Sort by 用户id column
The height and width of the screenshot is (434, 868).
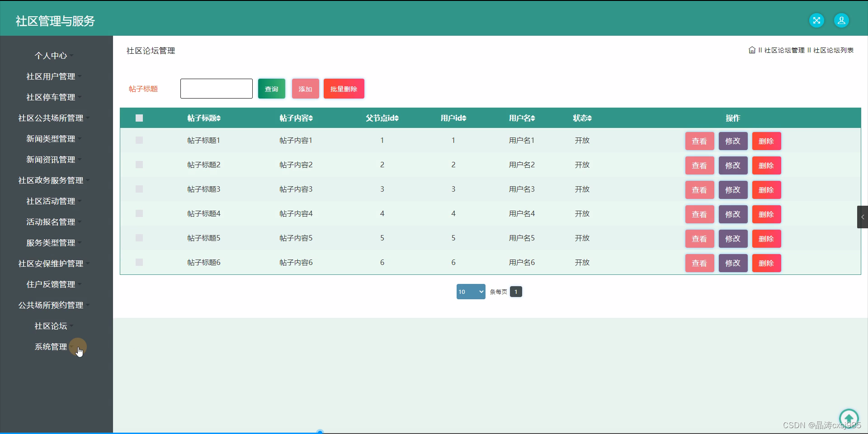pyautogui.click(x=453, y=118)
